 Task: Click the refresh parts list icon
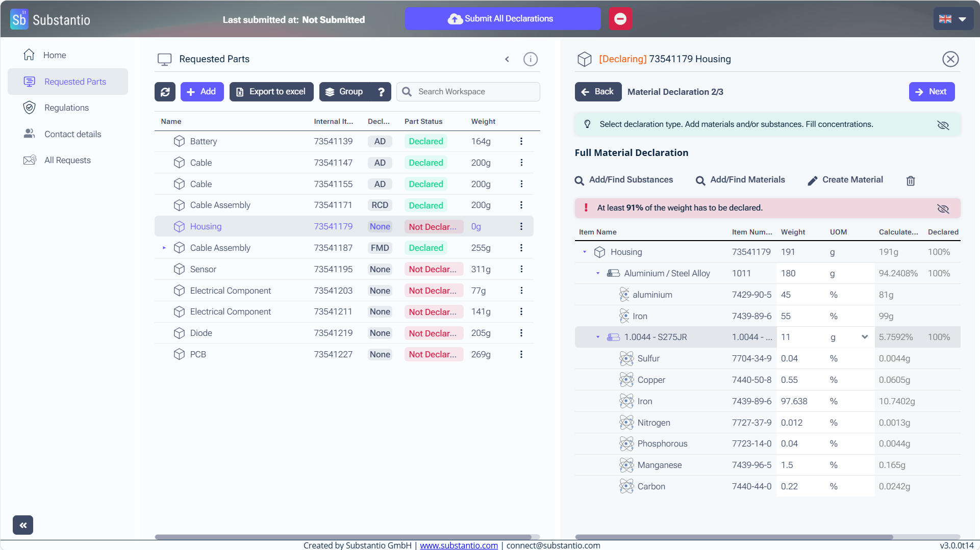[165, 92]
